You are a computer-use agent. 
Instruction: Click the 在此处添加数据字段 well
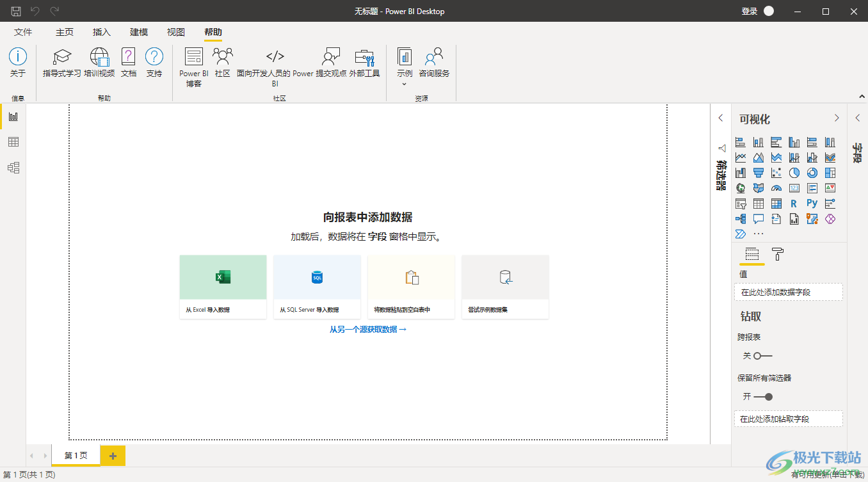click(789, 292)
